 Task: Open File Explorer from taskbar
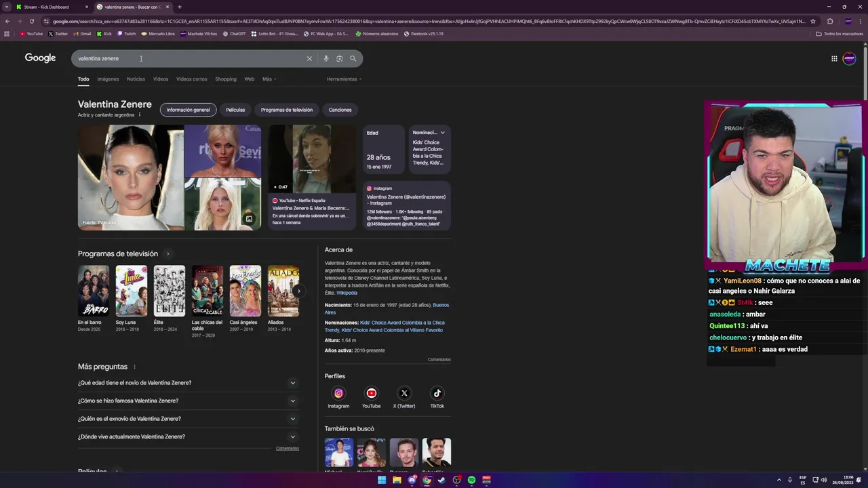click(x=397, y=480)
